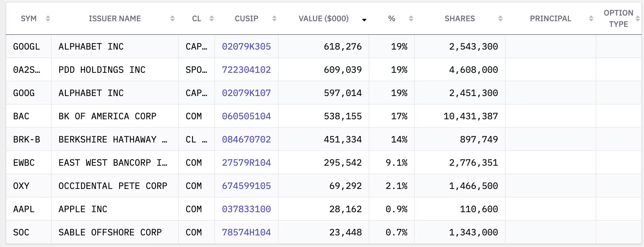
Task: Select the ISSUER NAME column header text
Action: coord(115,19)
